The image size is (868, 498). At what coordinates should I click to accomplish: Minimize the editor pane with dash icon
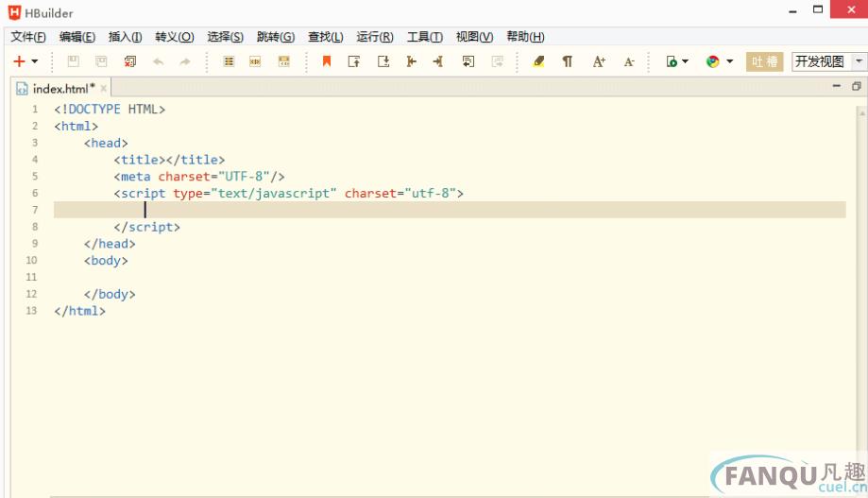(837, 86)
